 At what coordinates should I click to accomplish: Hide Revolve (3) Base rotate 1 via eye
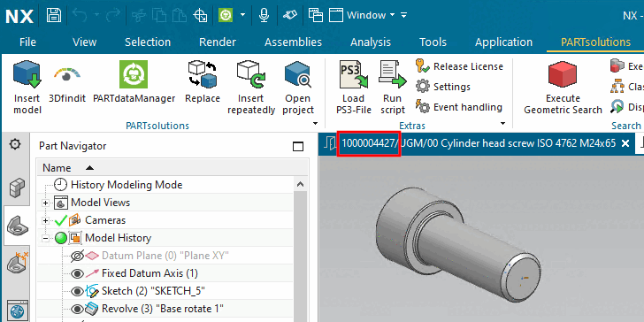(77, 309)
